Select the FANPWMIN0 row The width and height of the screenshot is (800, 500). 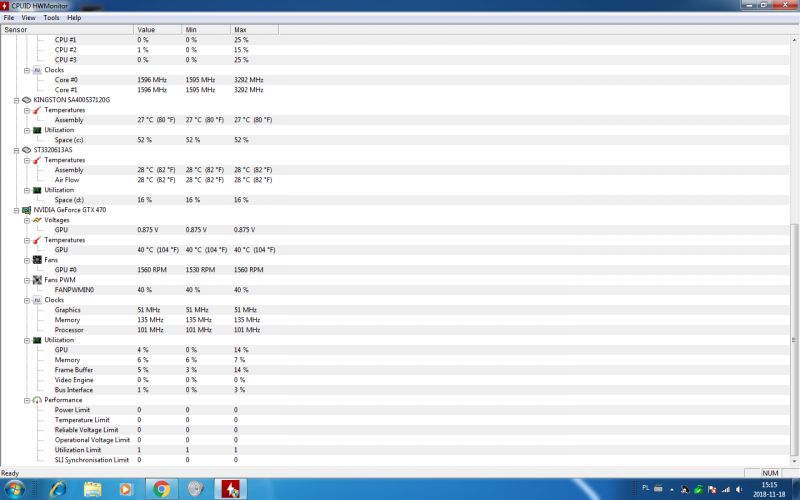pos(395,290)
